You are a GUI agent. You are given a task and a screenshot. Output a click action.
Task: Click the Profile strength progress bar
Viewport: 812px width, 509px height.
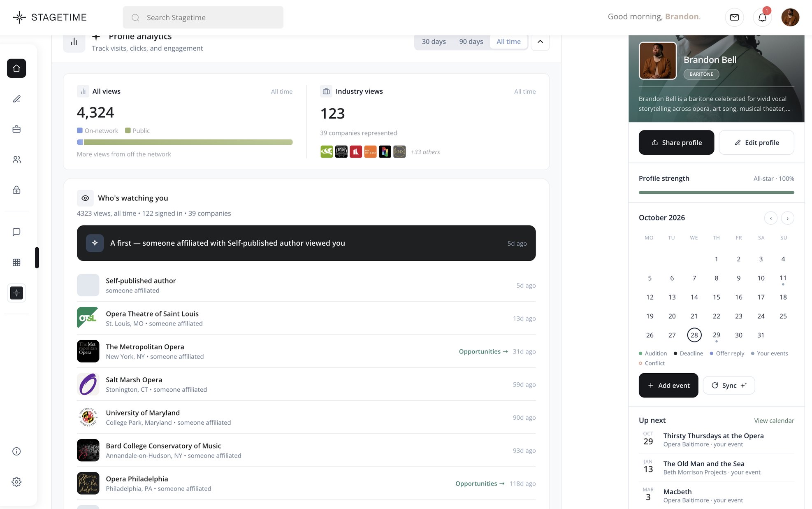pos(716,192)
